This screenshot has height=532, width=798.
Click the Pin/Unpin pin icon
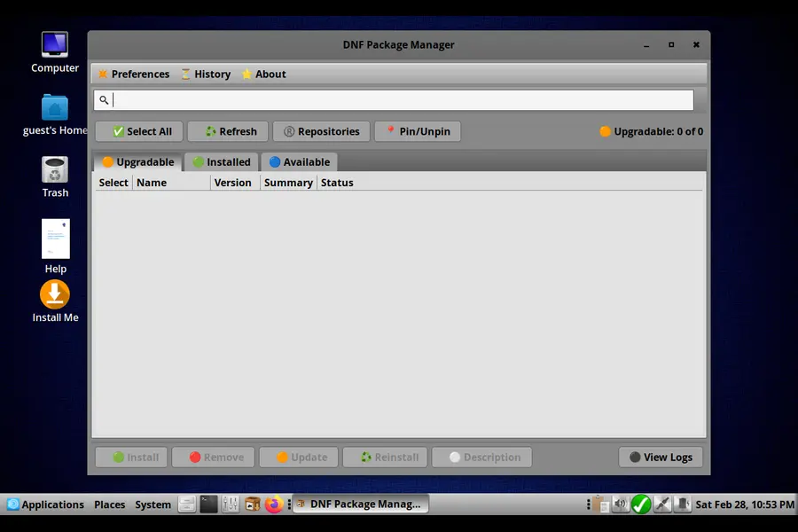click(391, 131)
